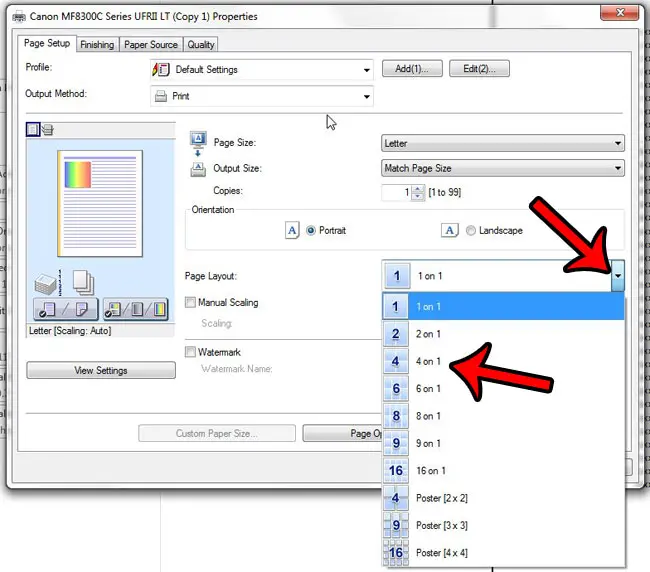
Task: Click the one-sided/two-sided printing icon button
Action: coord(65,309)
